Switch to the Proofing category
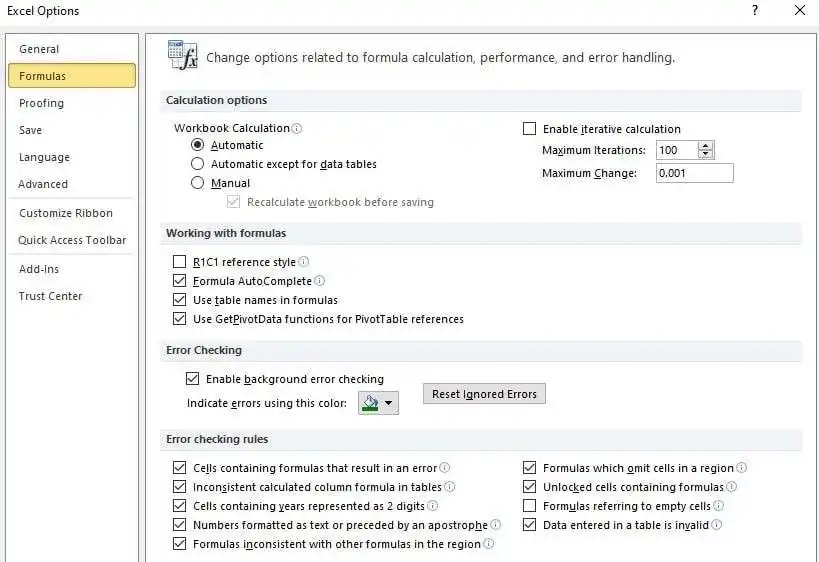 point(41,103)
